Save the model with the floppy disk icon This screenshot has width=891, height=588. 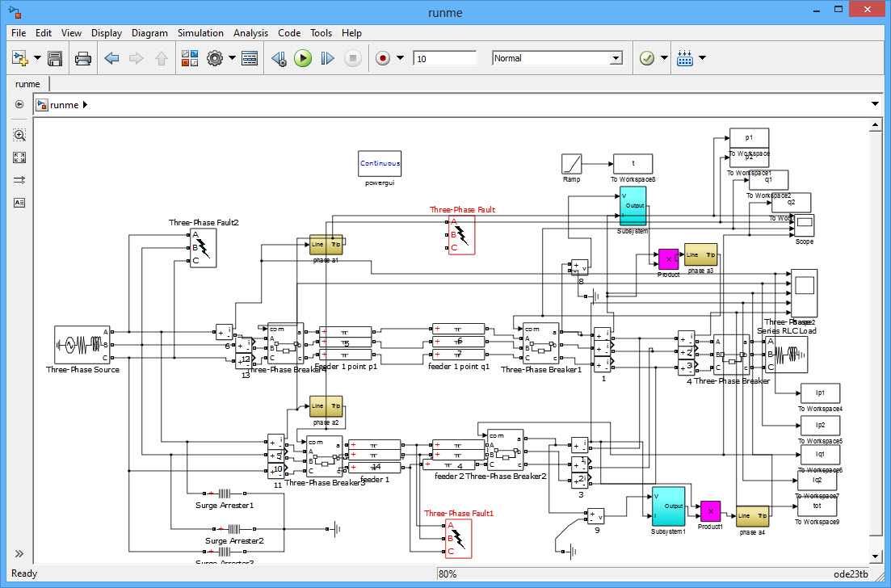coord(55,58)
